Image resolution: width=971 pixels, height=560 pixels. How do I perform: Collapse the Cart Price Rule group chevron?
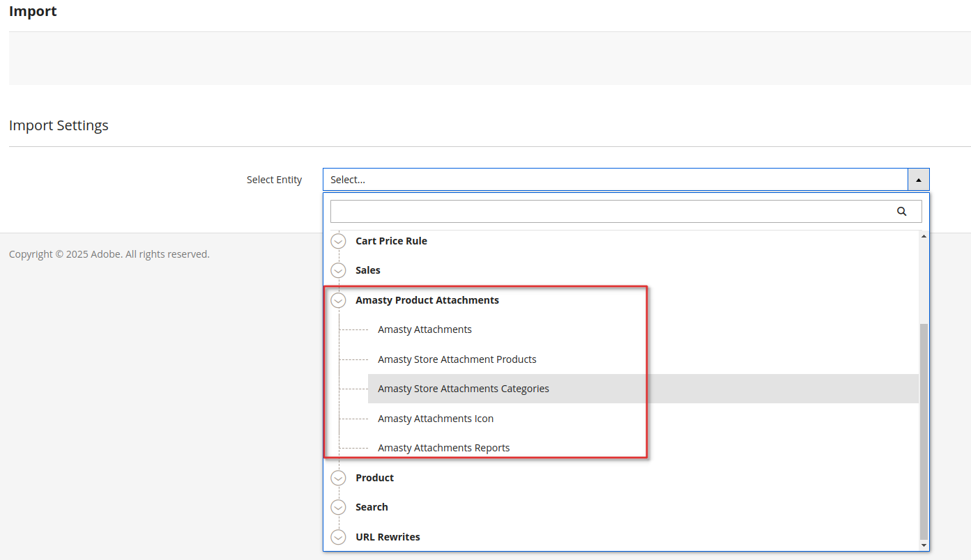coord(339,241)
